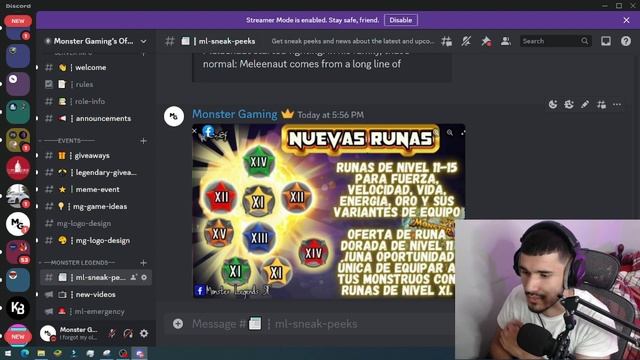The height and width of the screenshot is (360, 640).
Task: Edit the message with pencil icon
Action: [585, 104]
